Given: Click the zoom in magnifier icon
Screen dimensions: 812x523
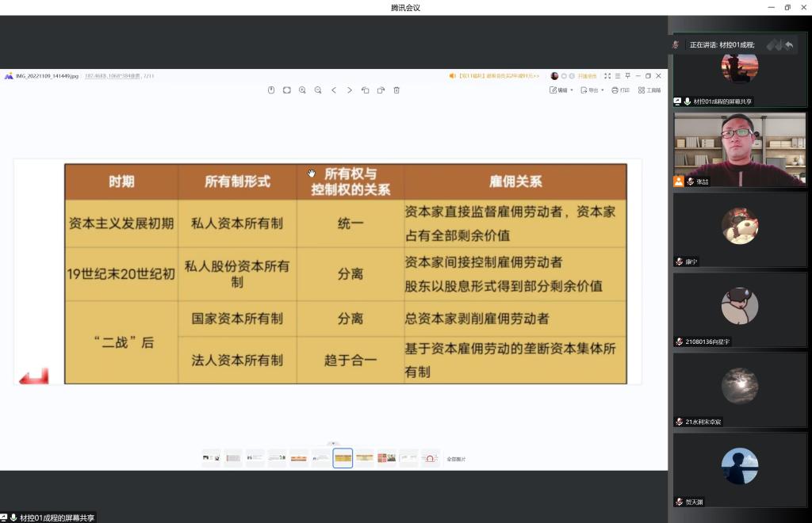Looking at the screenshot, I should [302, 90].
